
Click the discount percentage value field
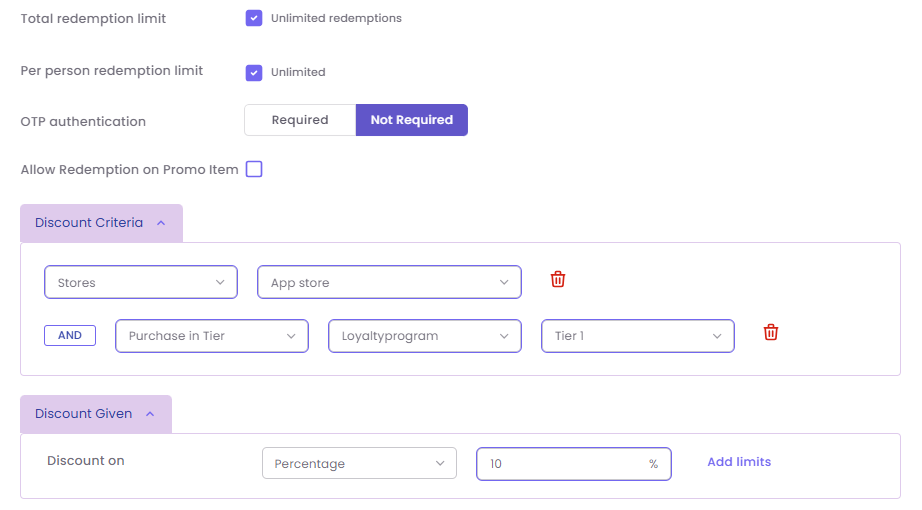point(565,463)
